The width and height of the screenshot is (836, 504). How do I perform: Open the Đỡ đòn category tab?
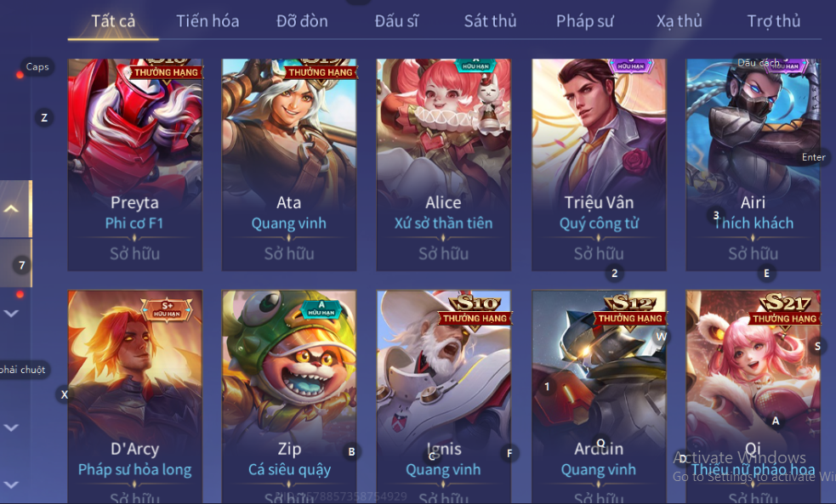[302, 21]
